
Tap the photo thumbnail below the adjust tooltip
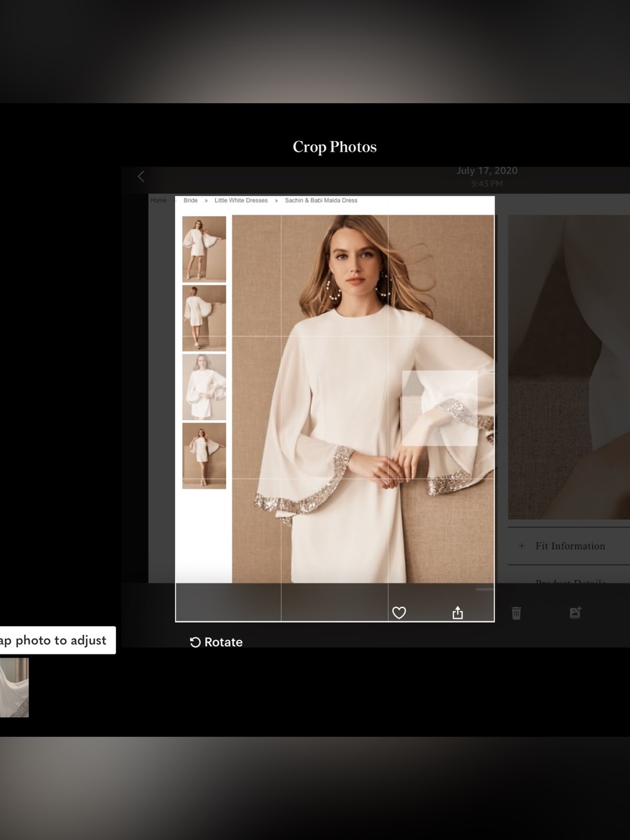(14, 688)
